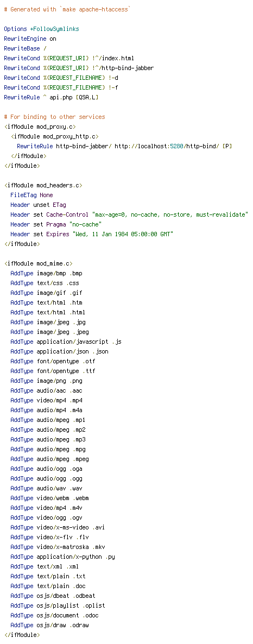Click the 'RewriteBase /' line
Viewport: 253px width, 644px height.
(x=25, y=48)
